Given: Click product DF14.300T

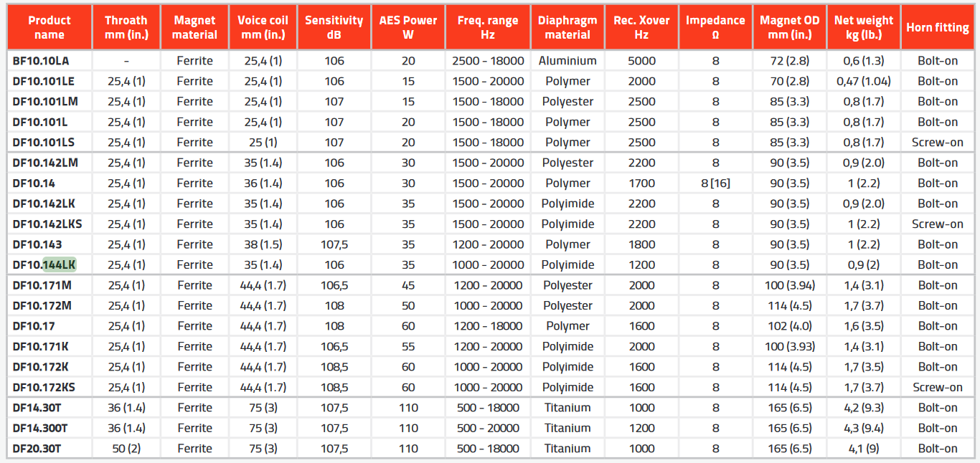Looking at the screenshot, I should tap(40, 428).
